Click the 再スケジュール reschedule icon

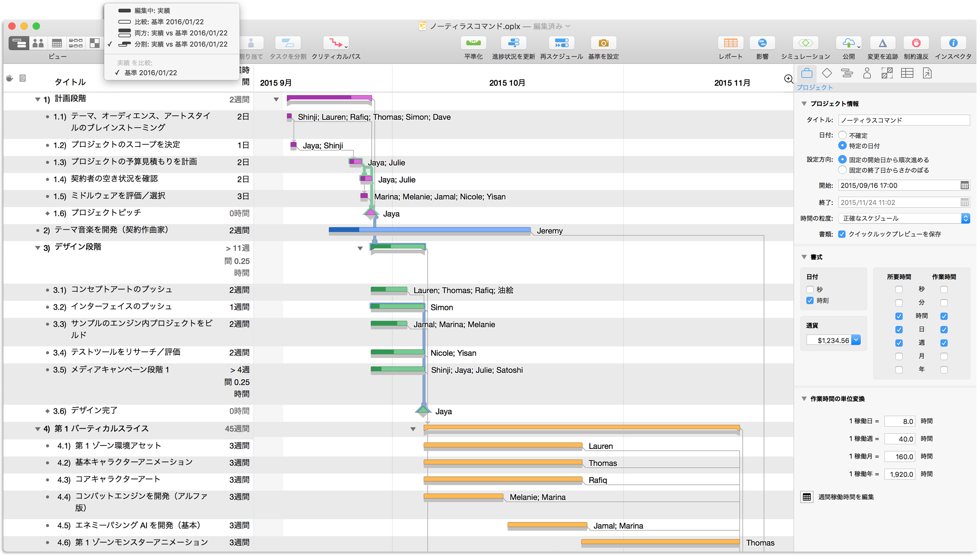pos(561,43)
